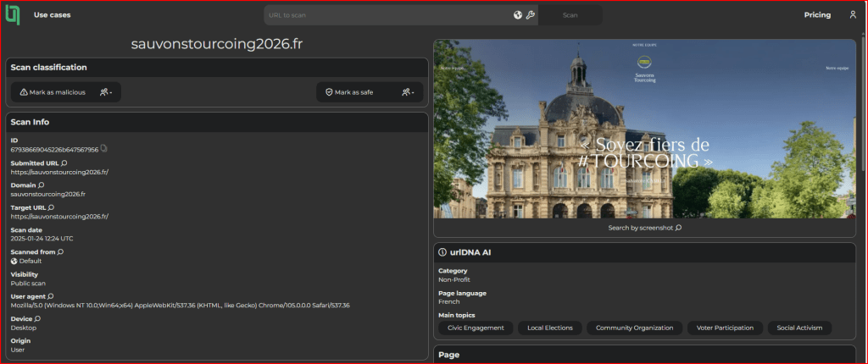Screen dimensions: 868x364
Task: Expand the dropdown beside Mark as safe
Action: click(408, 92)
